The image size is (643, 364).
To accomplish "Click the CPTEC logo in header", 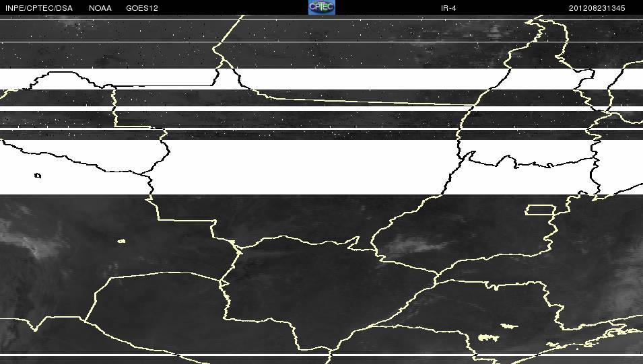I will pos(322,7).
